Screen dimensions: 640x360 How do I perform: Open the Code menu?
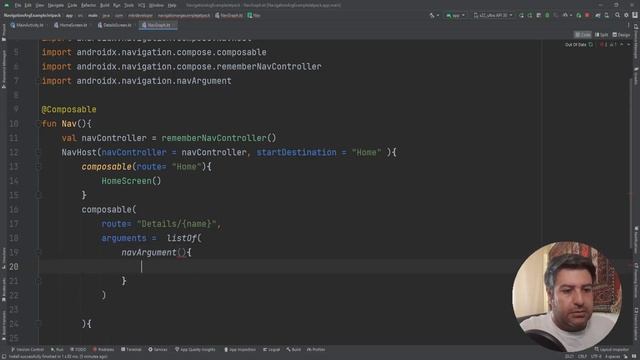tap(72, 5)
